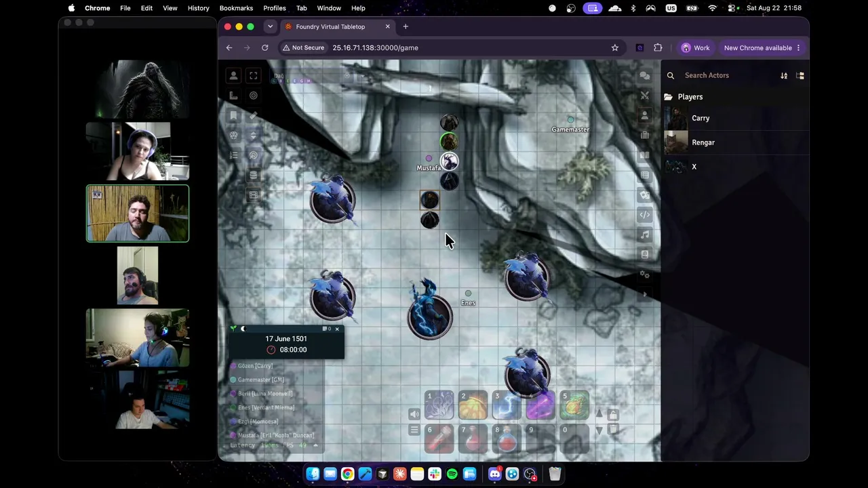Open the Card Stacks sidebar tab
This screenshot has width=868, height=488.
coord(645,195)
